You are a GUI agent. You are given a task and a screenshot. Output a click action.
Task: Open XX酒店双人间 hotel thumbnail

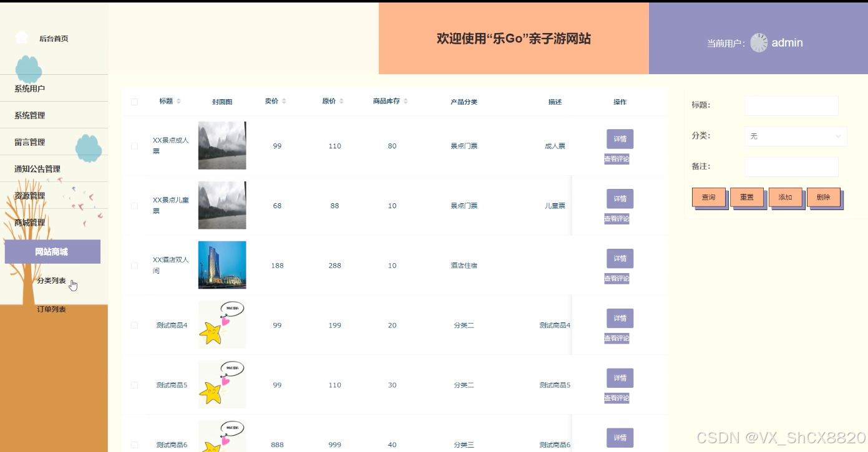(222, 265)
